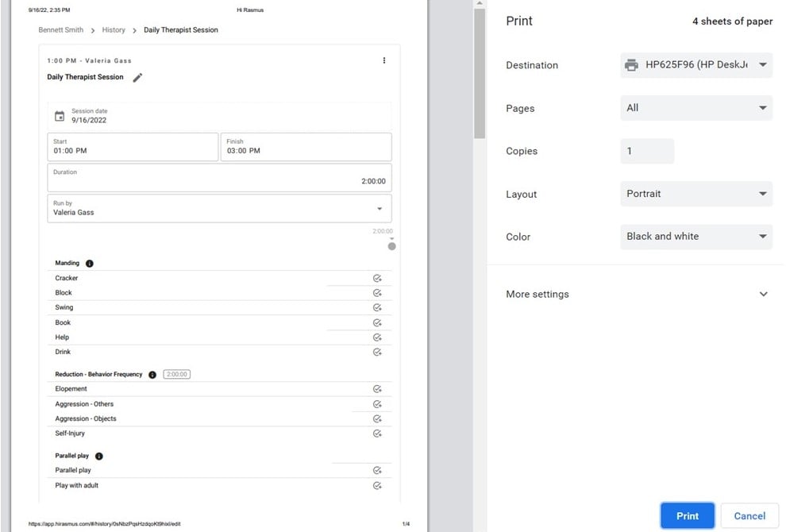This screenshot has width=786, height=532.
Task: Toggle the check icon for Swing
Action: tap(377, 308)
